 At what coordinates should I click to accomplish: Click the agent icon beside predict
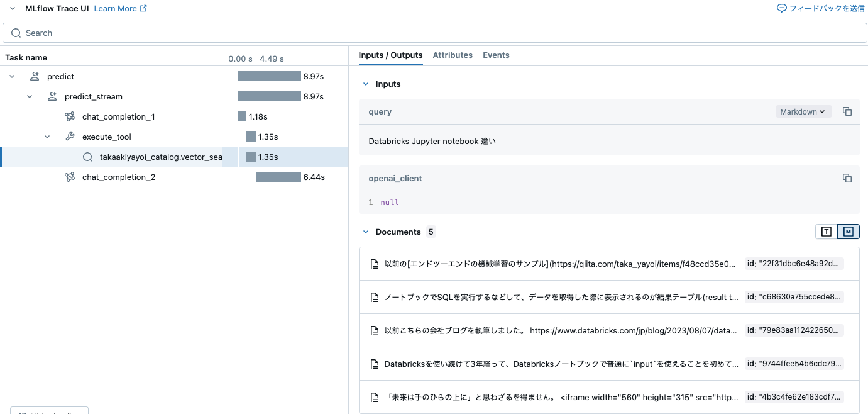pos(35,76)
